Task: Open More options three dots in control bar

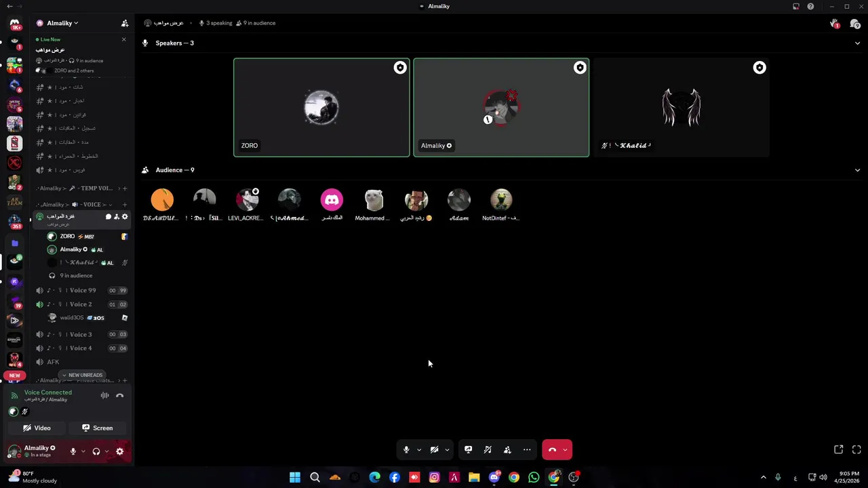Action: pyautogui.click(x=527, y=449)
